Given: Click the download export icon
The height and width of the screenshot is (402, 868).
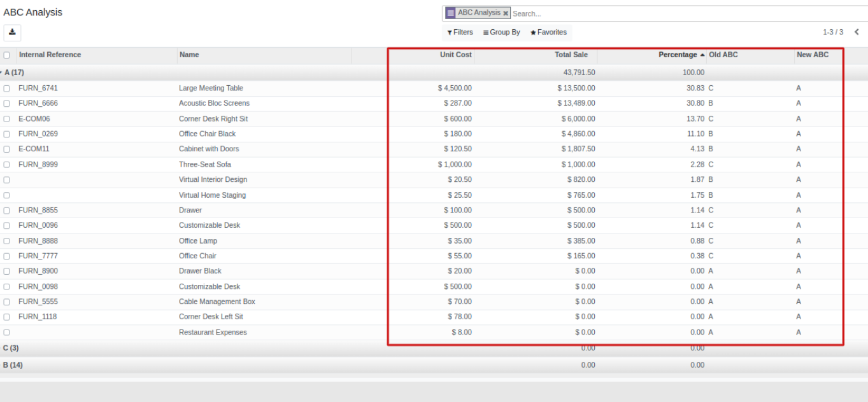Looking at the screenshot, I should 12,32.
